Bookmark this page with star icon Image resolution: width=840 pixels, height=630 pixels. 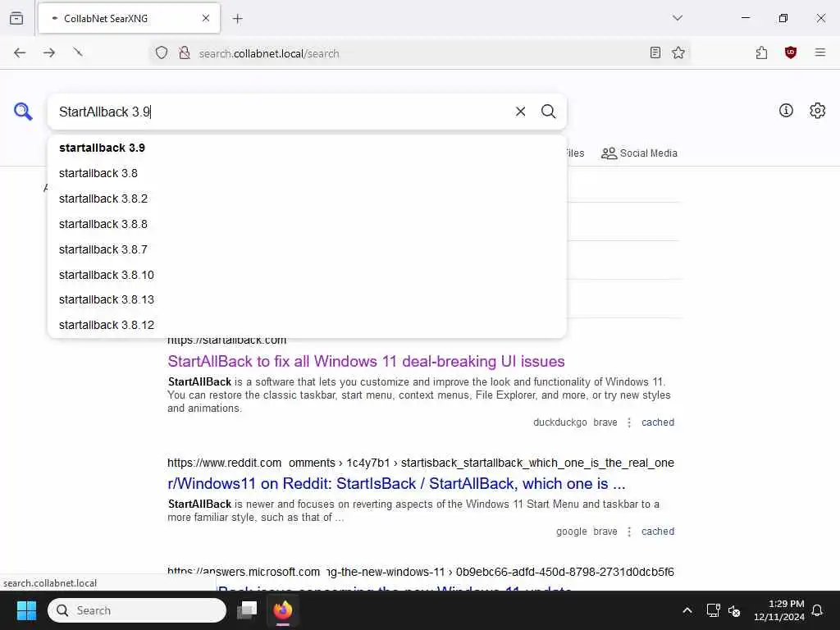pyautogui.click(x=678, y=52)
